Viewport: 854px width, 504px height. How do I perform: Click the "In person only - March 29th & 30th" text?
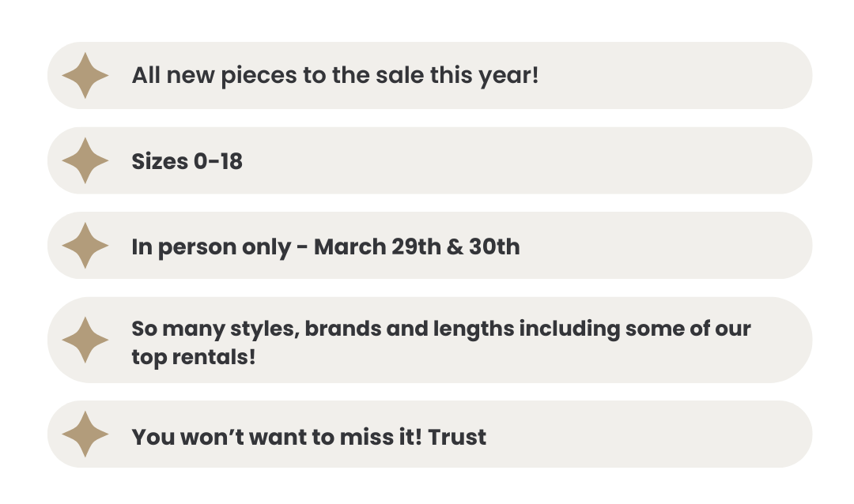pos(326,247)
